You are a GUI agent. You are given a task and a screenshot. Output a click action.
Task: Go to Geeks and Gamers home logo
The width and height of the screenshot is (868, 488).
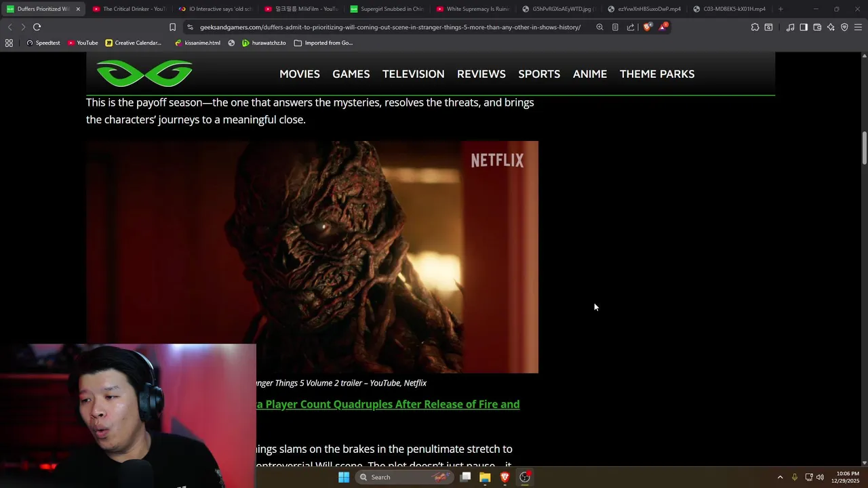point(144,73)
